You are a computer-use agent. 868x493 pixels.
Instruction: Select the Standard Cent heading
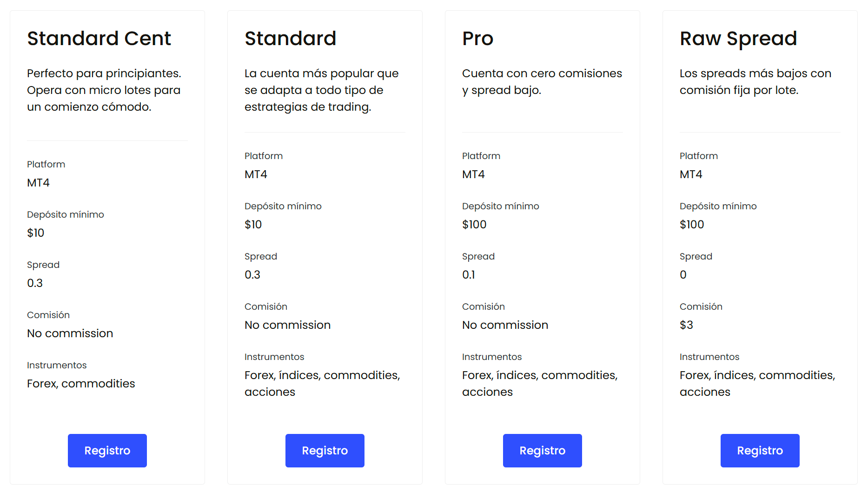[99, 38]
